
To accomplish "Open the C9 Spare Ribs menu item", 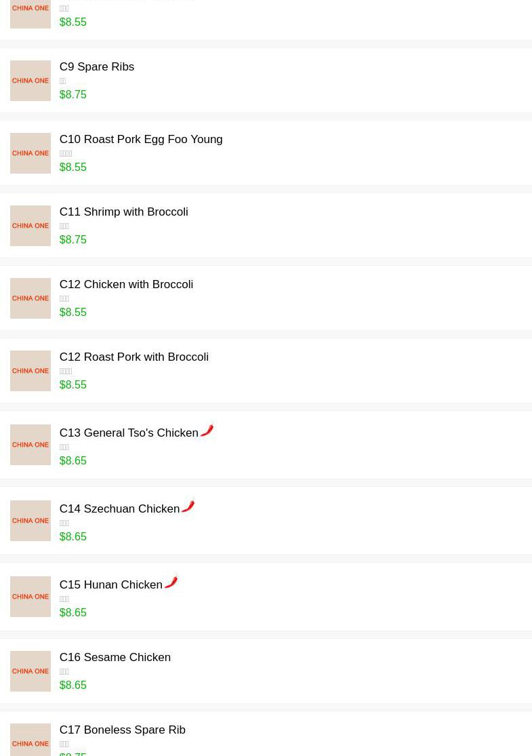I will tap(97, 67).
